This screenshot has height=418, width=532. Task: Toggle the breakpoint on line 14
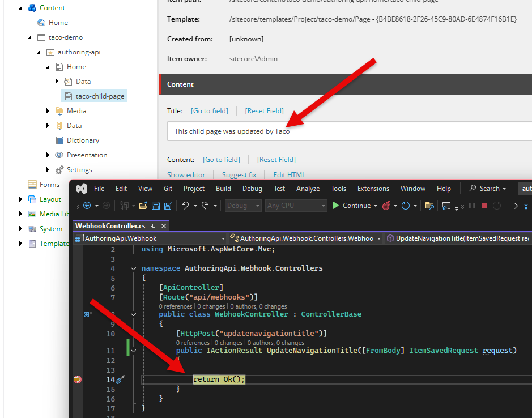(77, 379)
